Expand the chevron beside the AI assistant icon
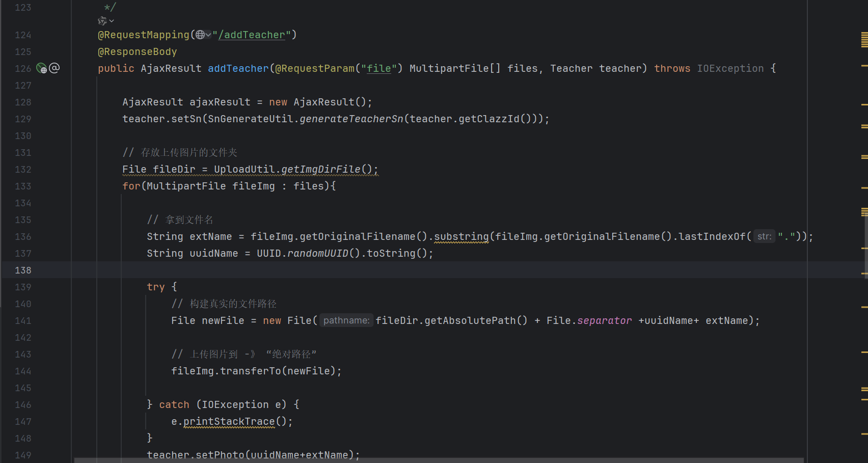Screen dimensions: 868x463 pyautogui.click(x=112, y=21)
